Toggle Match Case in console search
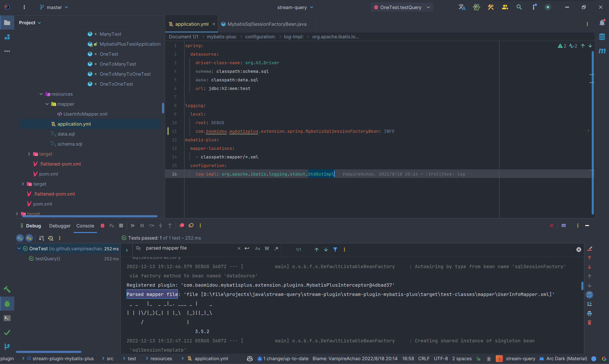 [258, 249]
